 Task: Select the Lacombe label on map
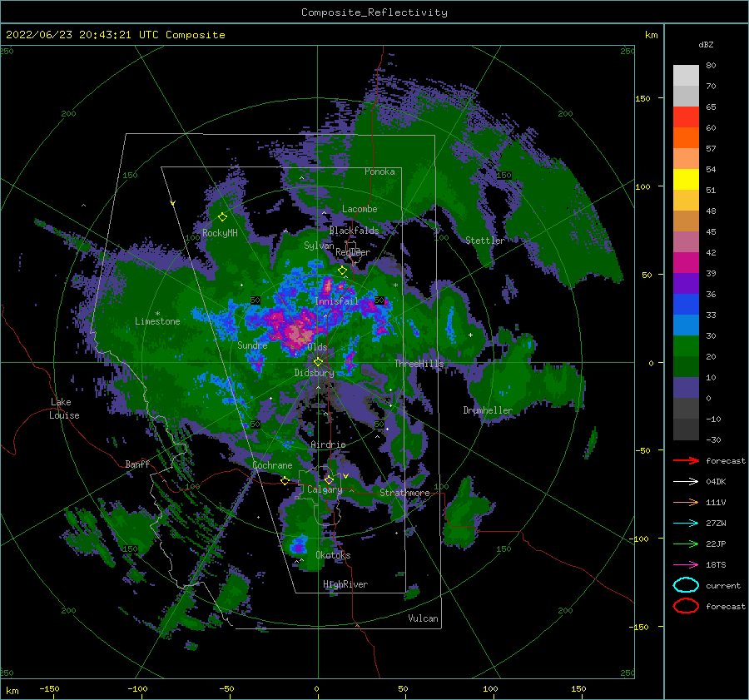[x=360, y=209]
